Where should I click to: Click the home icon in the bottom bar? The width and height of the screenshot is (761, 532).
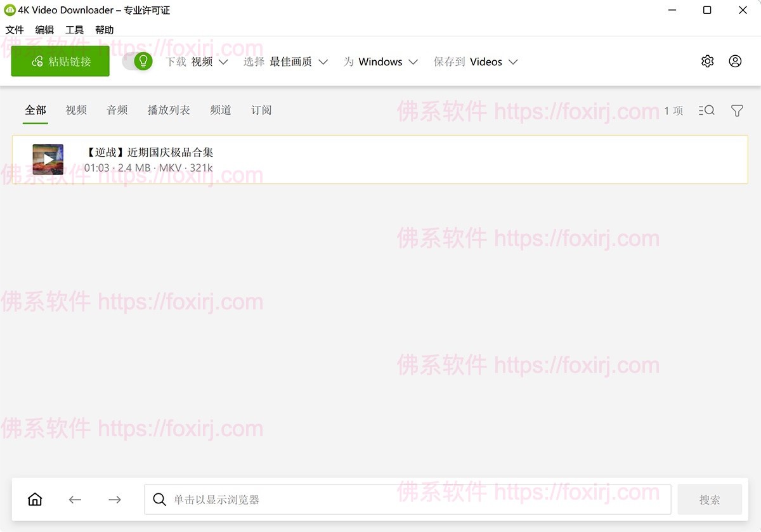point(35,499)
